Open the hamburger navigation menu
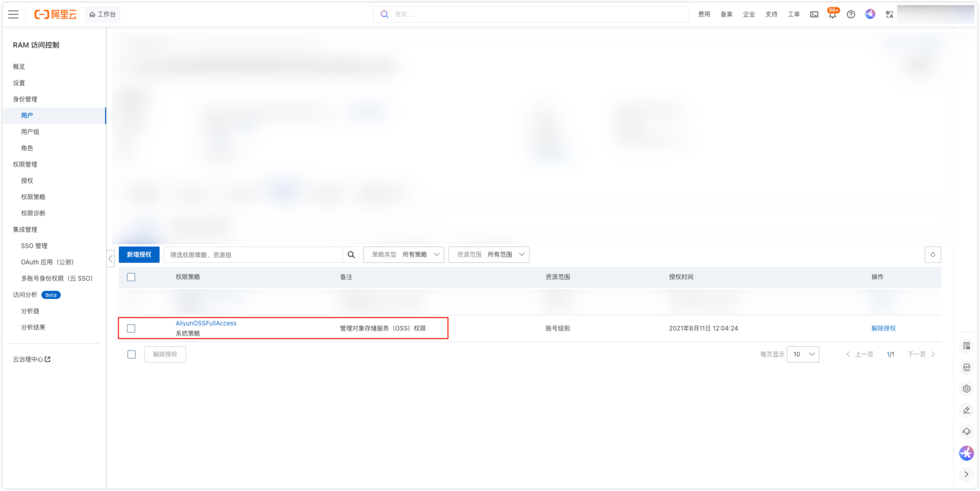This screenshot has width=980, height=491. [13, 14]
